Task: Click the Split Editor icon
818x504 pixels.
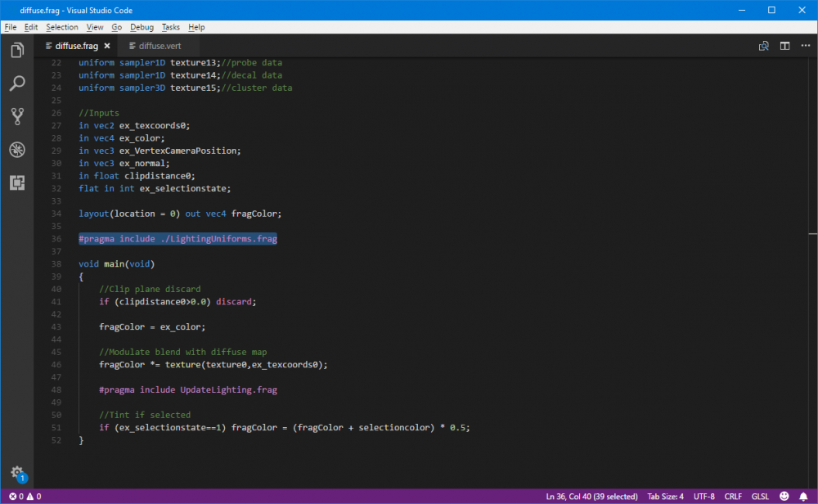Action: 784,46
